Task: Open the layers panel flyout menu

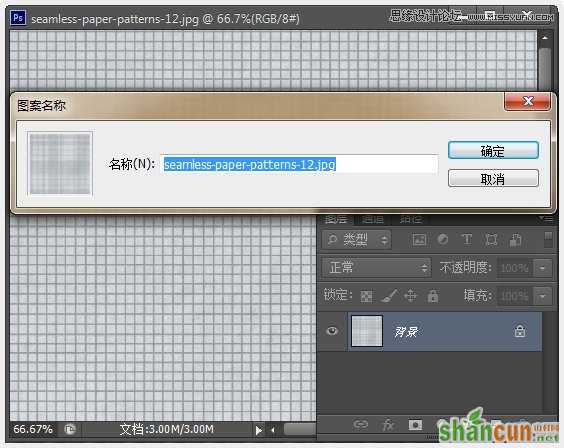Action: (x=546, y=219)
